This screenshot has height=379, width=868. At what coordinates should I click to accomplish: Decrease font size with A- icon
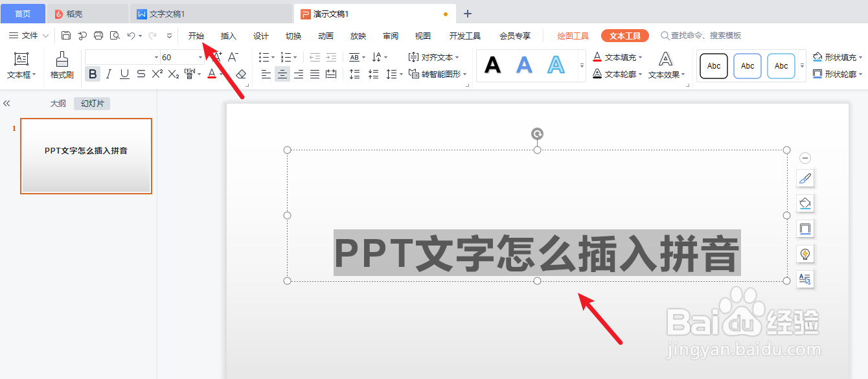pyautogui.click(x=233, y=57)
